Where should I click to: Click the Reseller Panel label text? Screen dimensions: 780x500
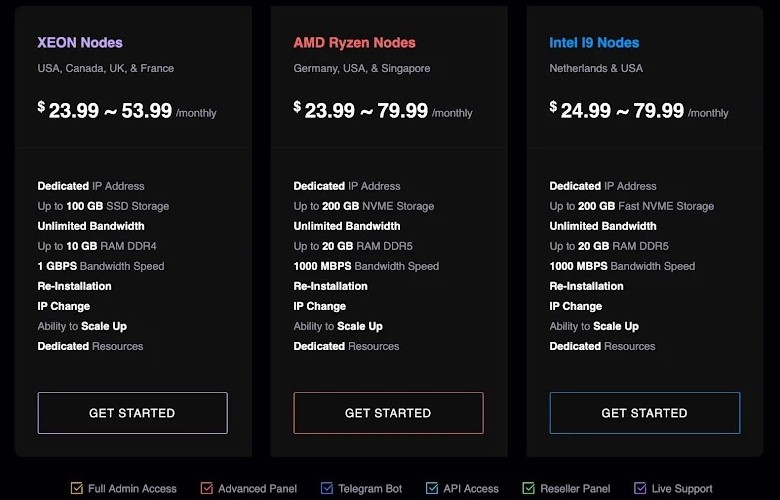576,489
